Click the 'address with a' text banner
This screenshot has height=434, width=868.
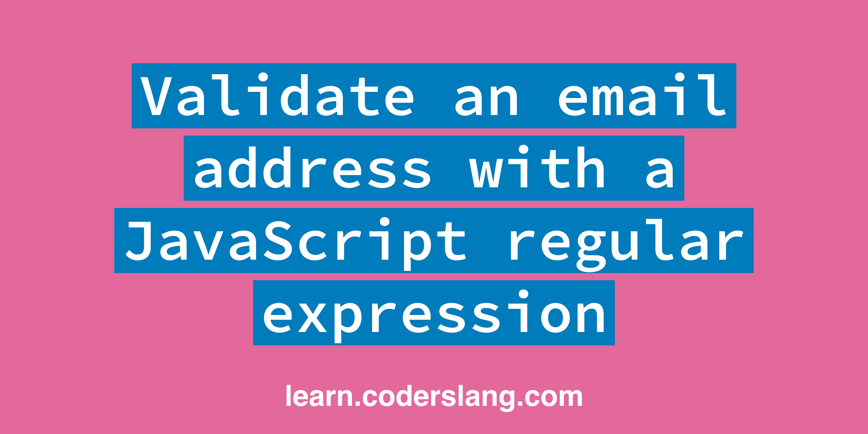tap(433, 167)
